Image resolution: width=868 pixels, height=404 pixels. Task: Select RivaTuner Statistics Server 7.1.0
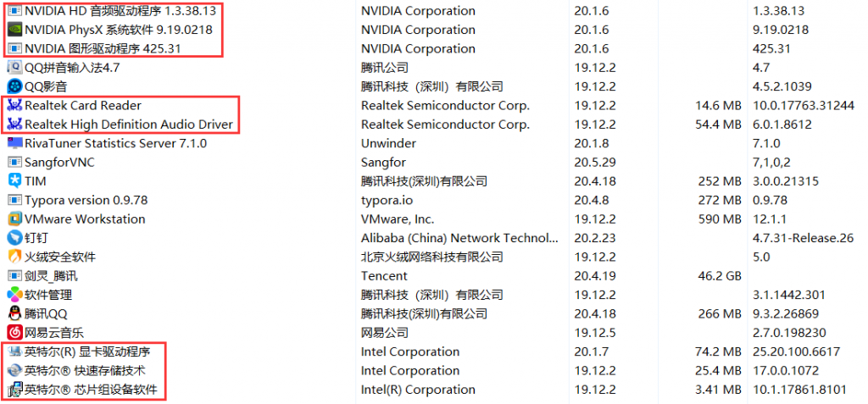click(115, 143)
